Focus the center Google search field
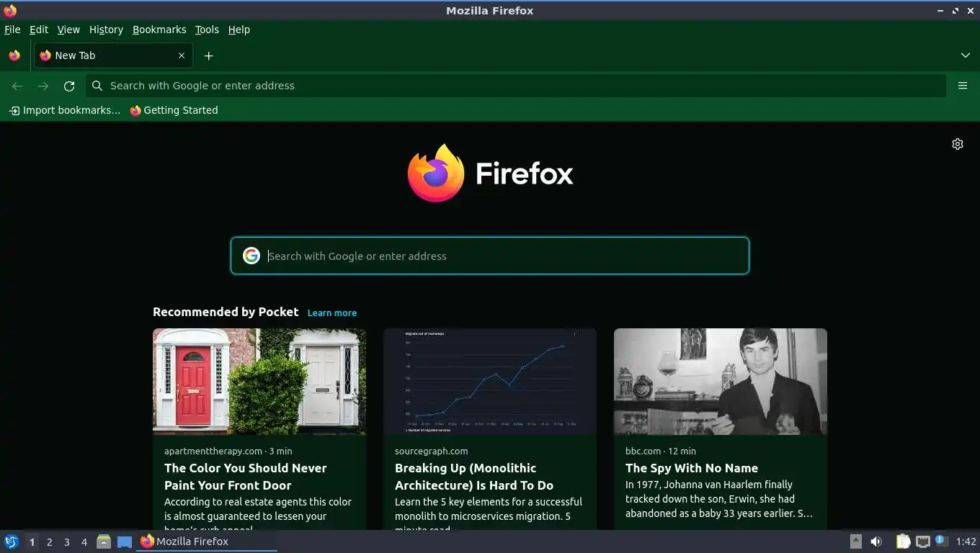This screenshot has width=980, height=553. click(x=490, y=256)
